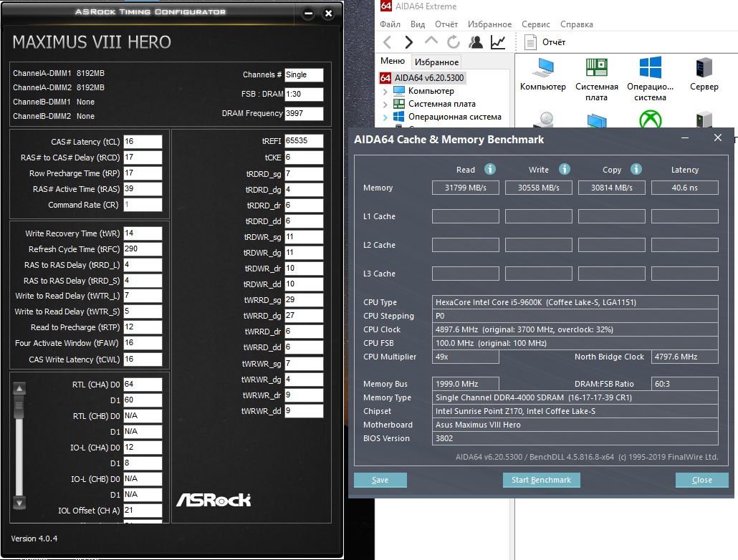Open the Файл menu
Image resolution: width=738 pixels, height=560 pixels.
[x=390, y=24]
